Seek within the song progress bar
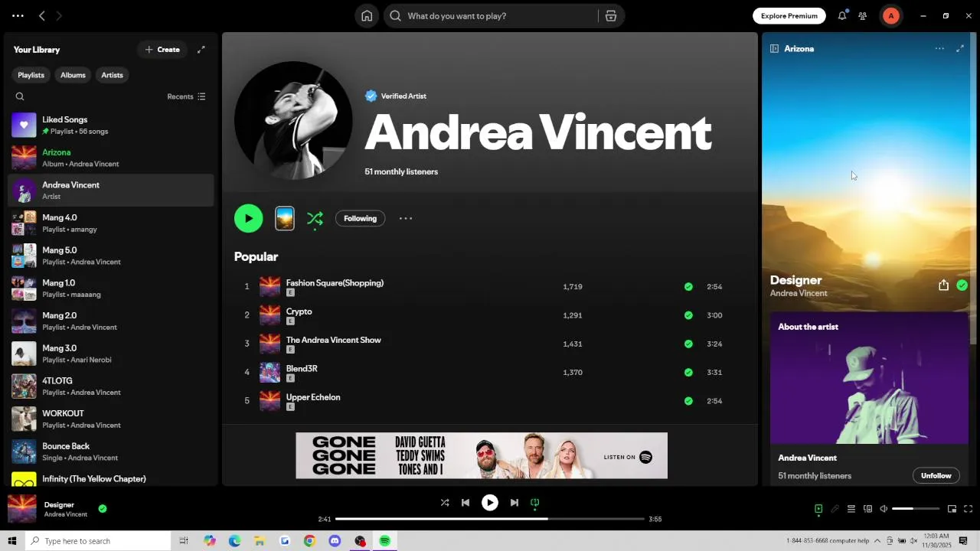Image resolution: width=980 pixels, height=551 pixels. pyautogui.click(x=490, y=519)
